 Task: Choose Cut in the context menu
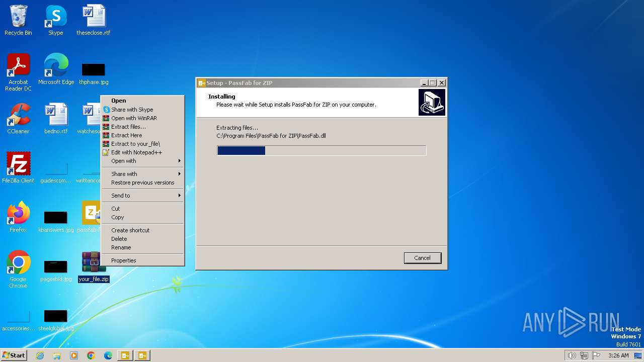tap(143, 209)
